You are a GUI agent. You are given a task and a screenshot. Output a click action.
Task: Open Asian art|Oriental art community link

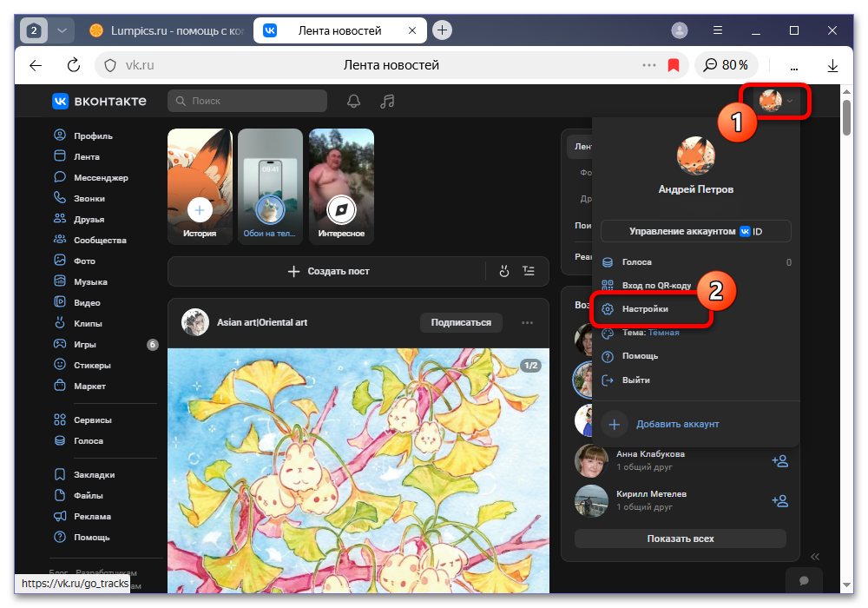click(262, 322)
